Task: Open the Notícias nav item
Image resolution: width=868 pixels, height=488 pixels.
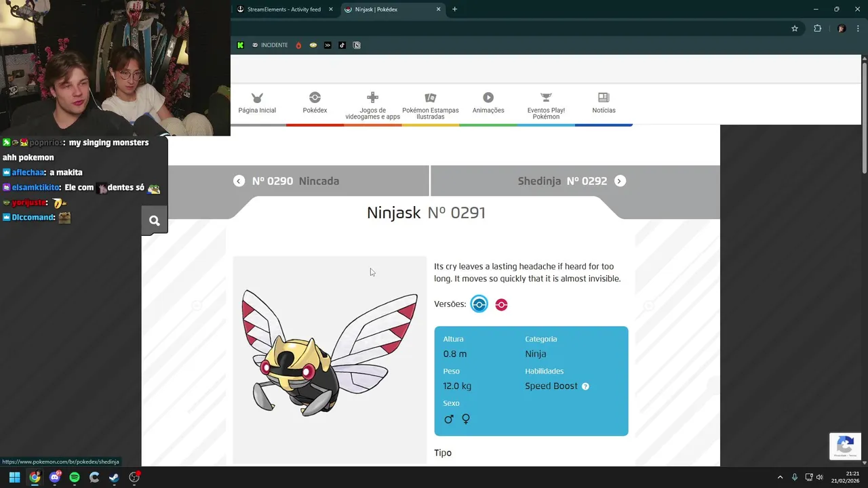Action: pyautogui.click(x=604, y=104)
